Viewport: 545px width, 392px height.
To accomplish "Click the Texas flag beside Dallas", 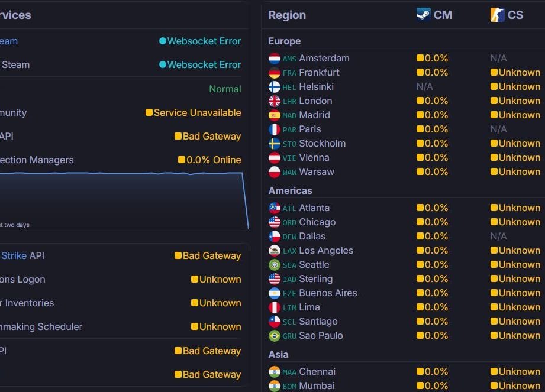I will tap(274, 237).
